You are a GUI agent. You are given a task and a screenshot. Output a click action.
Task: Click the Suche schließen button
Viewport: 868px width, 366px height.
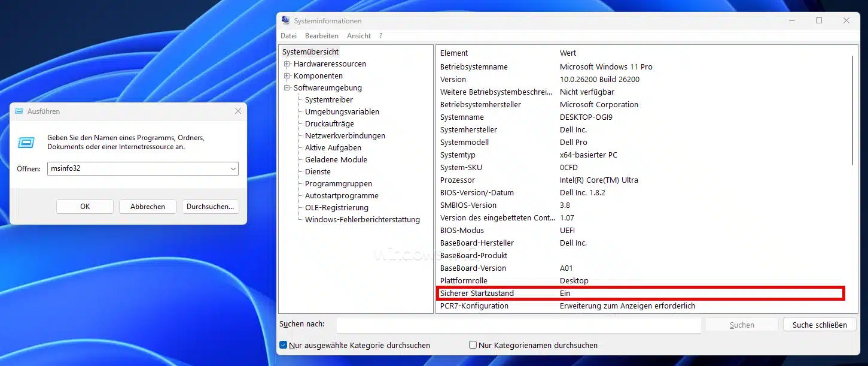tap(820, 325)
